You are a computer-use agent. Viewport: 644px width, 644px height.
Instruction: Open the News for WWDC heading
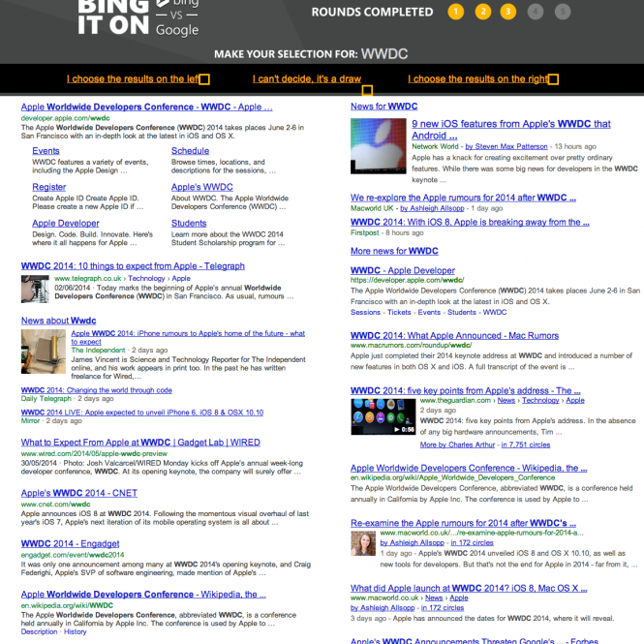click(x=384, y=106)
